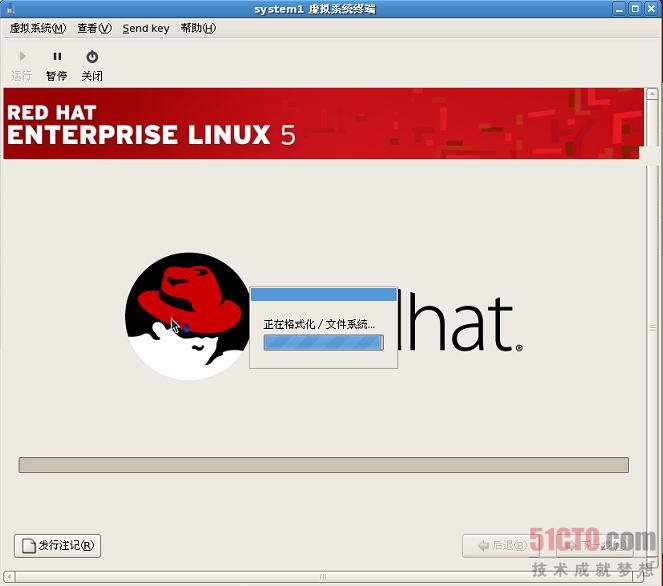663x586 pixels.
Task: Click the Red Hat Enterprise Linux 5 banner
Action: pos(323,123)
